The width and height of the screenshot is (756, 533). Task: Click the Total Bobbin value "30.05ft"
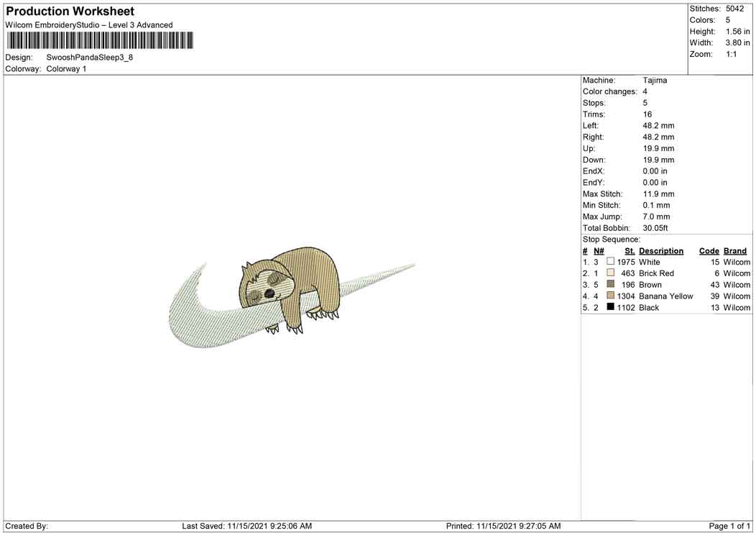coord(655,228)
